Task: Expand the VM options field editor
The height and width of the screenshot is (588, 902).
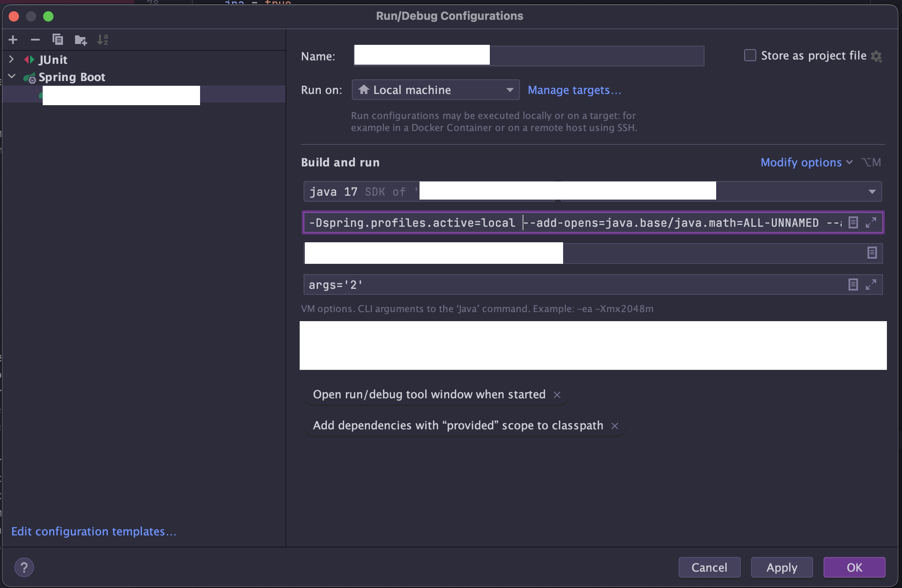Action: (x=871, y=222)
